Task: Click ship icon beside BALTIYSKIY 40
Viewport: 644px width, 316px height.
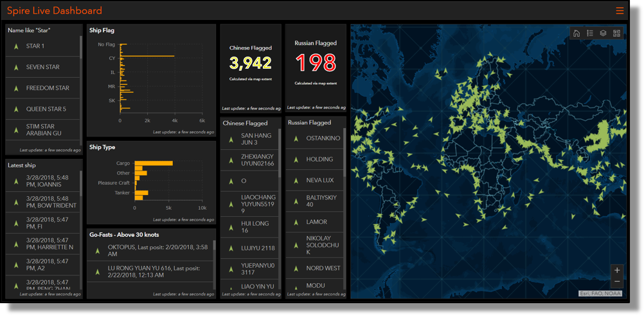Action: click(296, 201)
